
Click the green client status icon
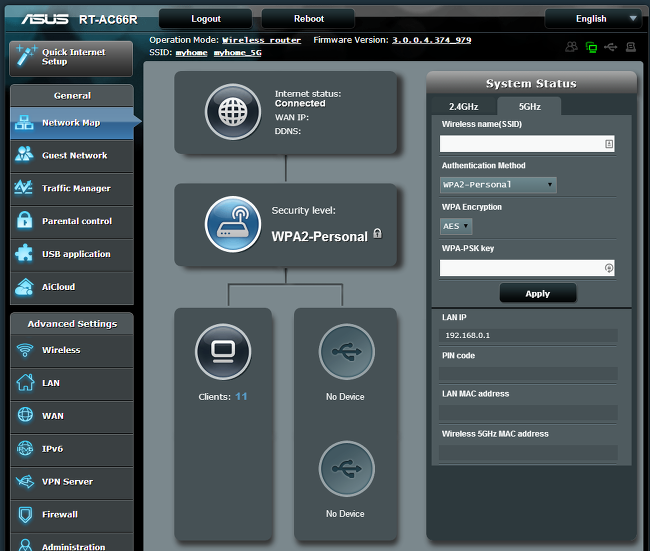click(x=591, y=47)
